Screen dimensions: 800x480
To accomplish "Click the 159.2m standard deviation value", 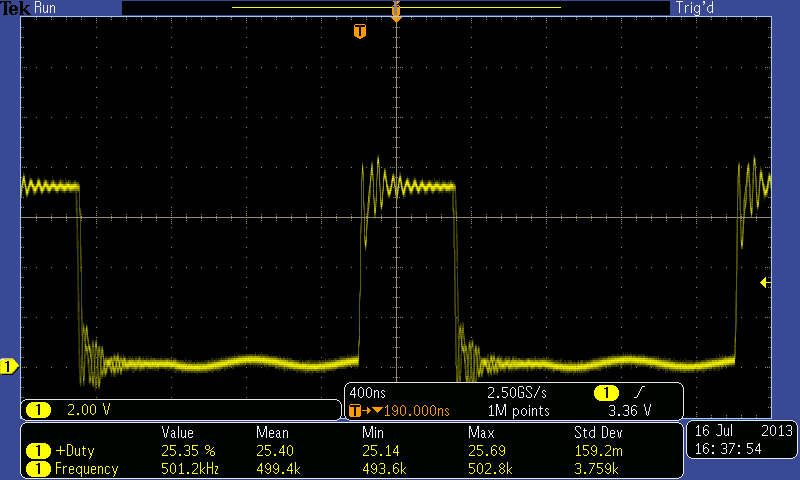I will point(598,451).
